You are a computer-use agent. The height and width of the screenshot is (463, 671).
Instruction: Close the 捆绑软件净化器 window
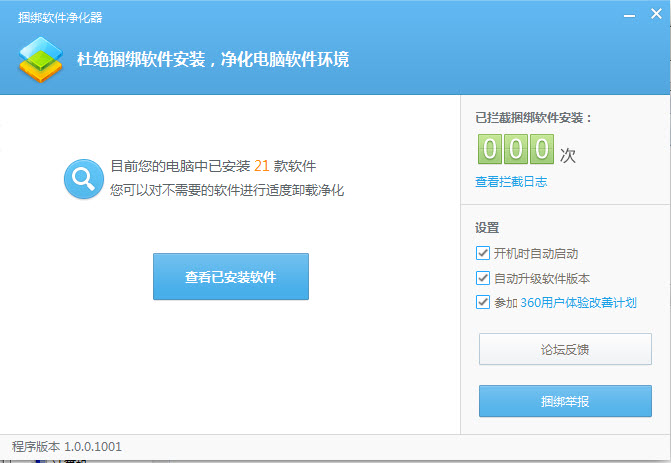[x=656, y=14]
